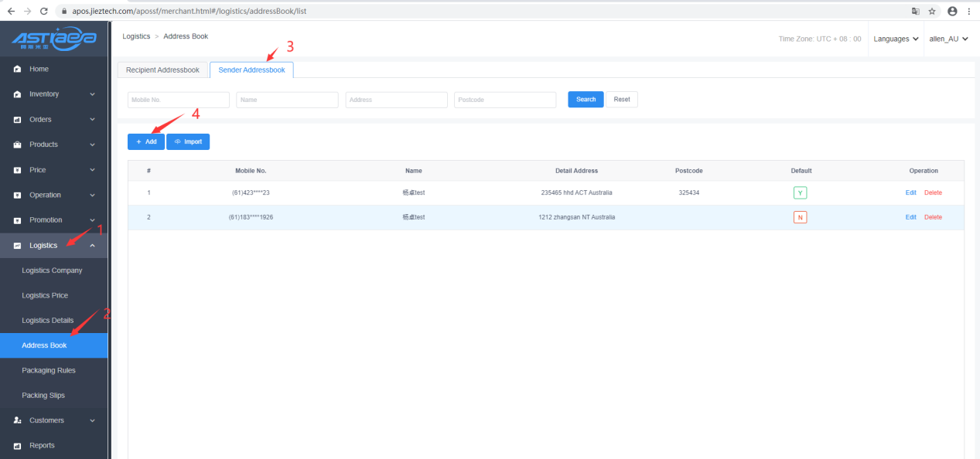This screenshot has width=980, height=459.
Task: Switch to Recipient Addressbook tab
Action: click(x=162, y=70)
